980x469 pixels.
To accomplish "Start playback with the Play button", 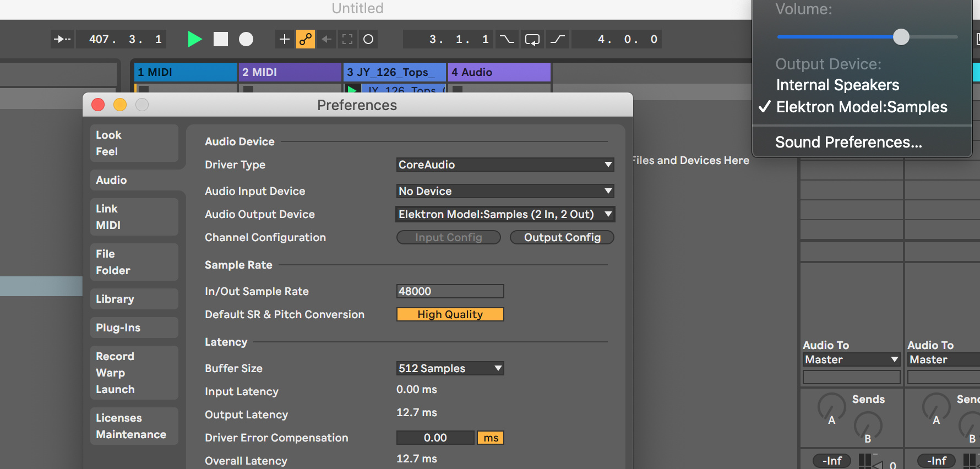I will 194,39.
